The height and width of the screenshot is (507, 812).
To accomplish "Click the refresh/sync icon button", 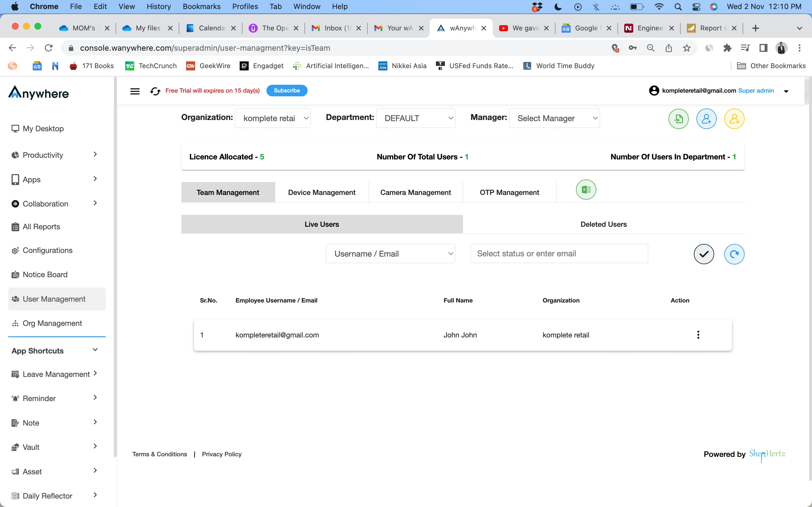I will point(734,253).
